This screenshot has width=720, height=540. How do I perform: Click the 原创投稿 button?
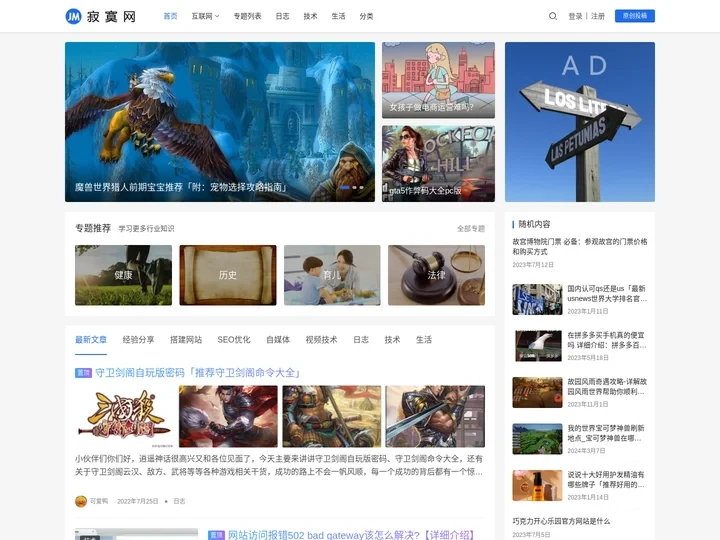(x=635, y=16)
